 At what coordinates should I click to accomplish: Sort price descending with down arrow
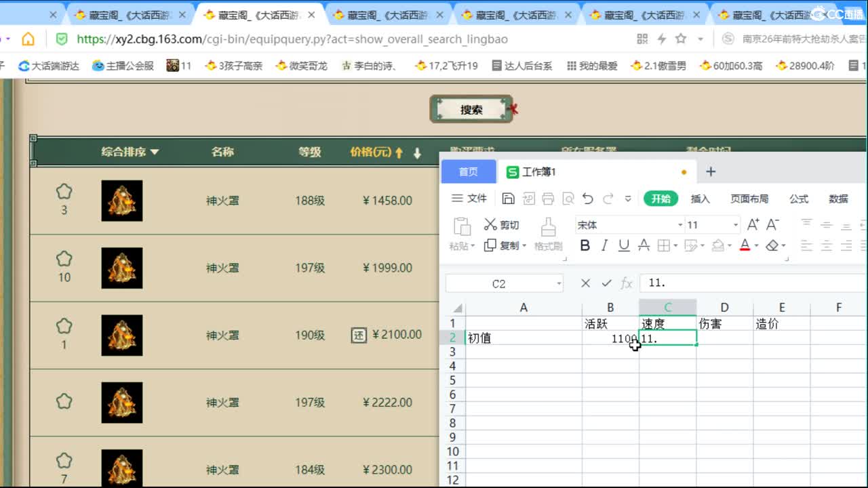click(x=417, y=152)
